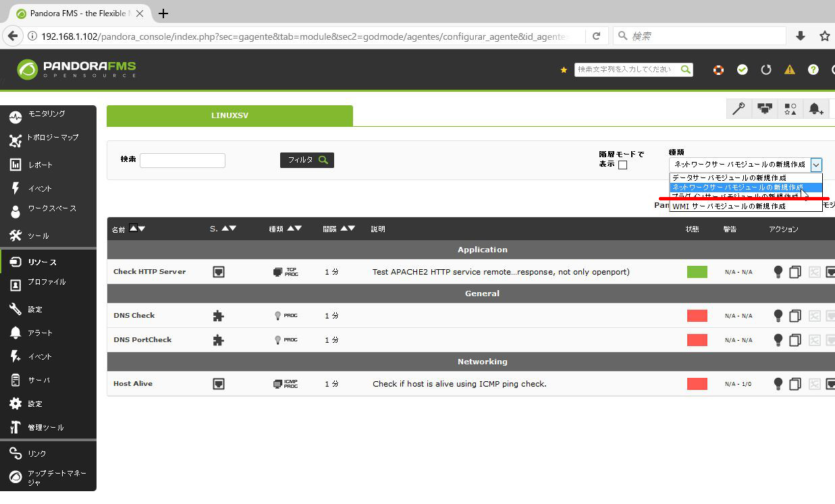The width and height of the screenshot is (835, 504).
Task: Open リンク in sidebar
Action: (48, 453)
